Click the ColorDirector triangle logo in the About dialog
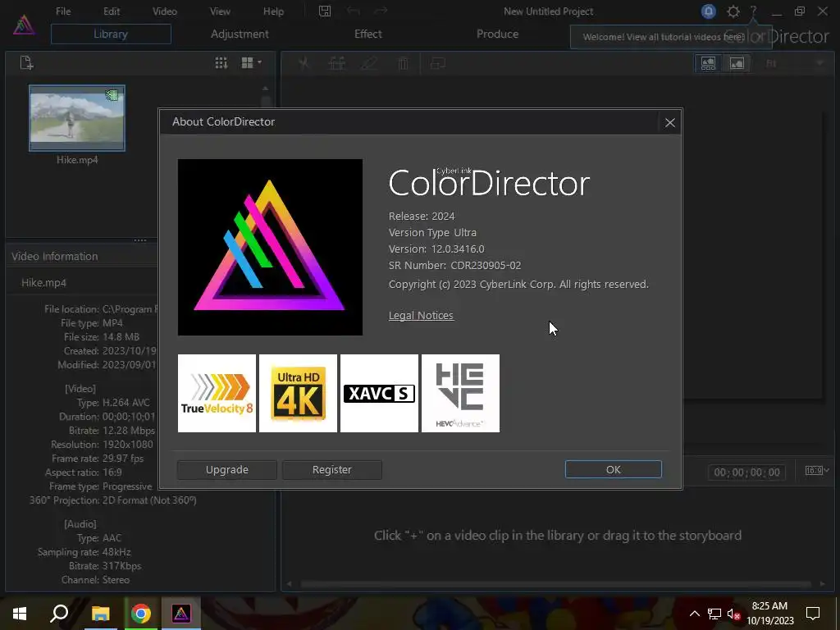The image size is (840, 630). pos(270,247)
